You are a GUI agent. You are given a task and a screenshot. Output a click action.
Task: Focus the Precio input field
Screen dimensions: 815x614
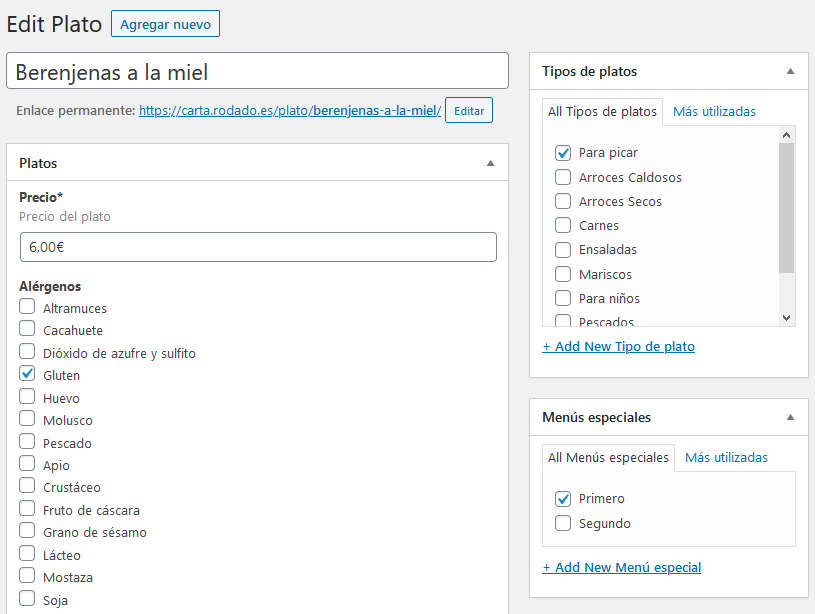click(258, 247)
